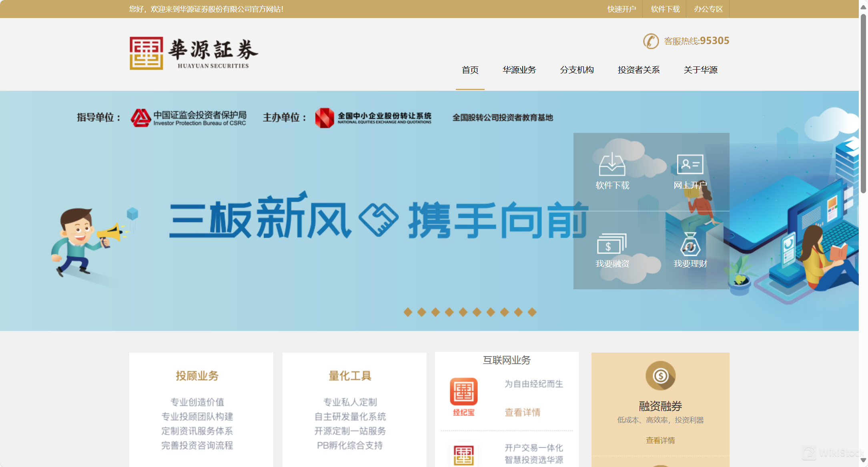Click the phone hotline icon
Viewport: 868px width, 467px height.
651,41
